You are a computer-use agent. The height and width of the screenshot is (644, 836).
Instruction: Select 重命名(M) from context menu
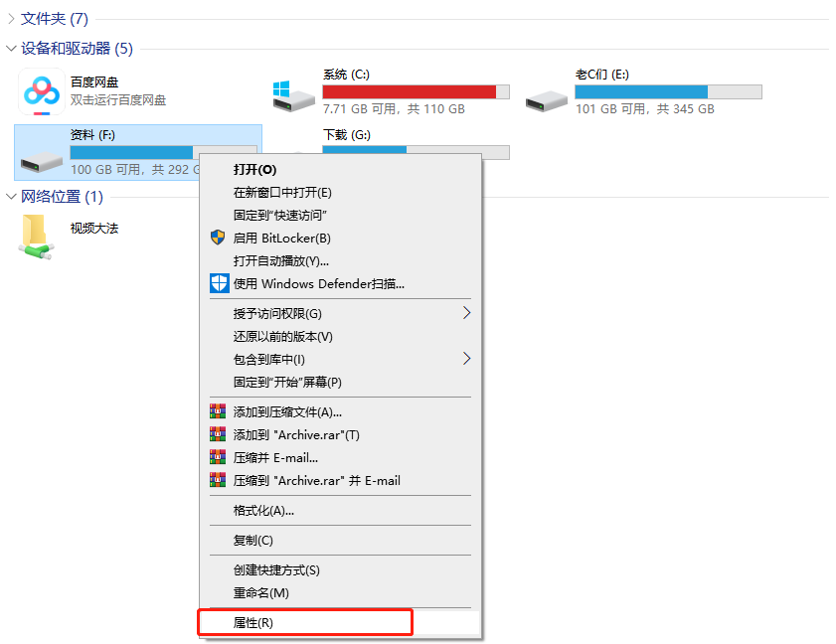[260, 592]
